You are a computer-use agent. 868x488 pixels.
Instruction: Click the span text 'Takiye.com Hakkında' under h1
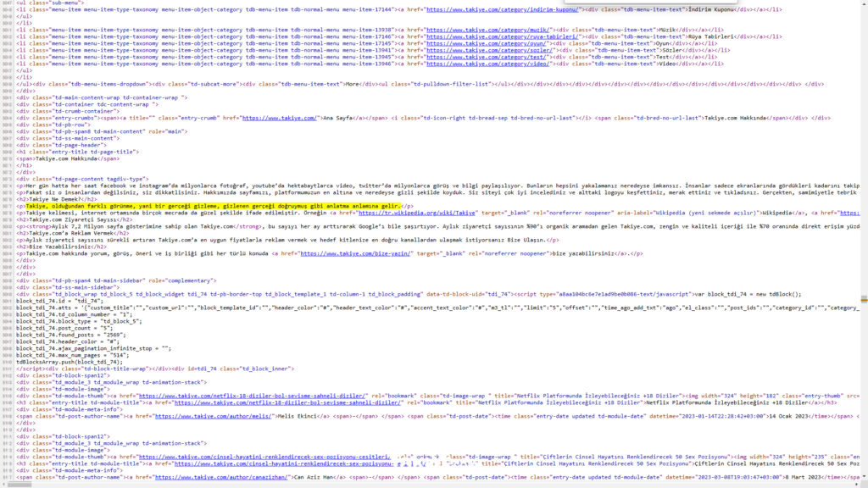(x=66, y=158)
